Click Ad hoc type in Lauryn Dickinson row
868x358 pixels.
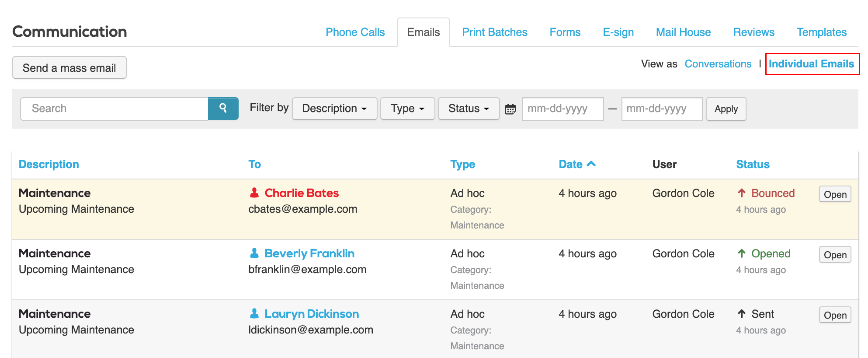[x=467, y=314]
